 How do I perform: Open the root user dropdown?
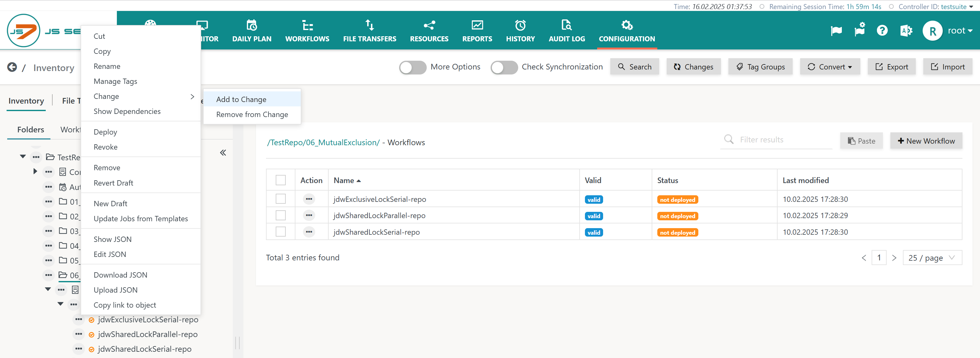pyautogui.click(x=960, y=31)
